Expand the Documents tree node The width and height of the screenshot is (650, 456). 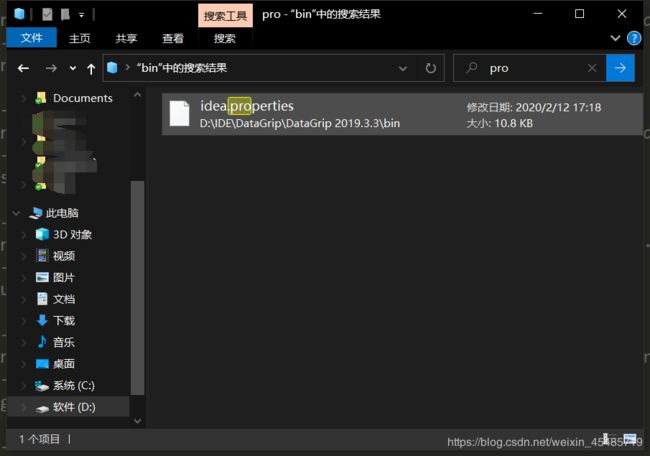[x=23, y=99]
